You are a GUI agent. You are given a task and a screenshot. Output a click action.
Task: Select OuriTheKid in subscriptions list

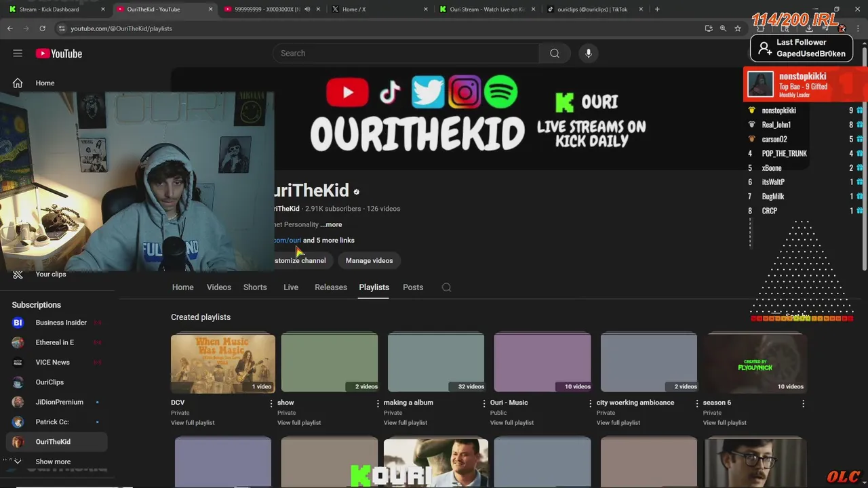tap(57, 442)
